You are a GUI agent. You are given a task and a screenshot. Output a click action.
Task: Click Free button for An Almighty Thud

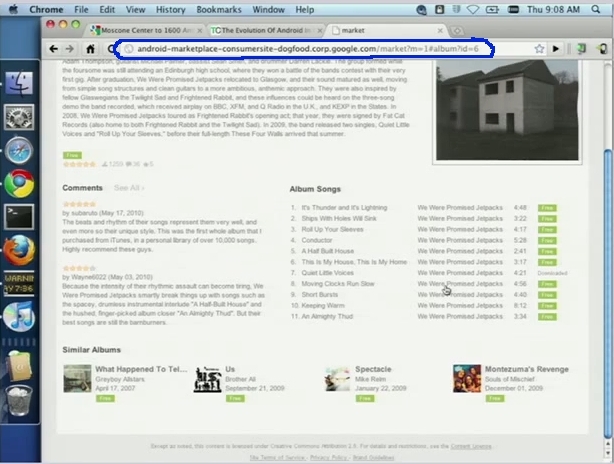pyautogui.click(x=547, y=317)
